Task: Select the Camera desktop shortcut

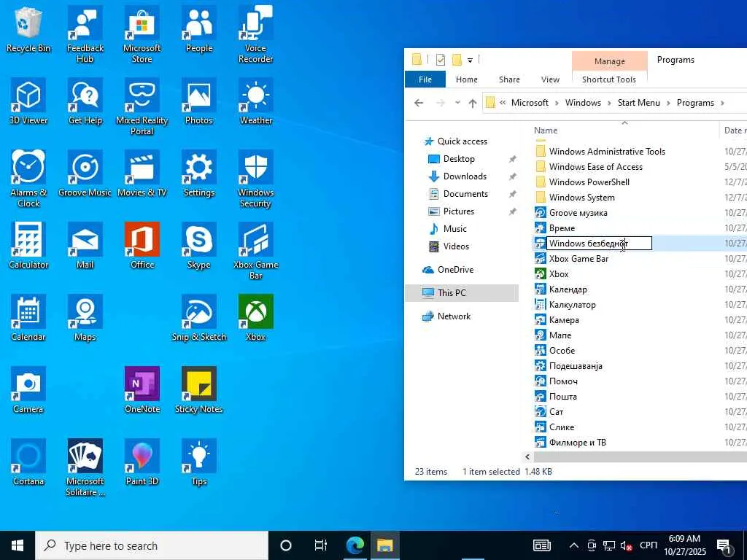Action: tap(28, 391)
